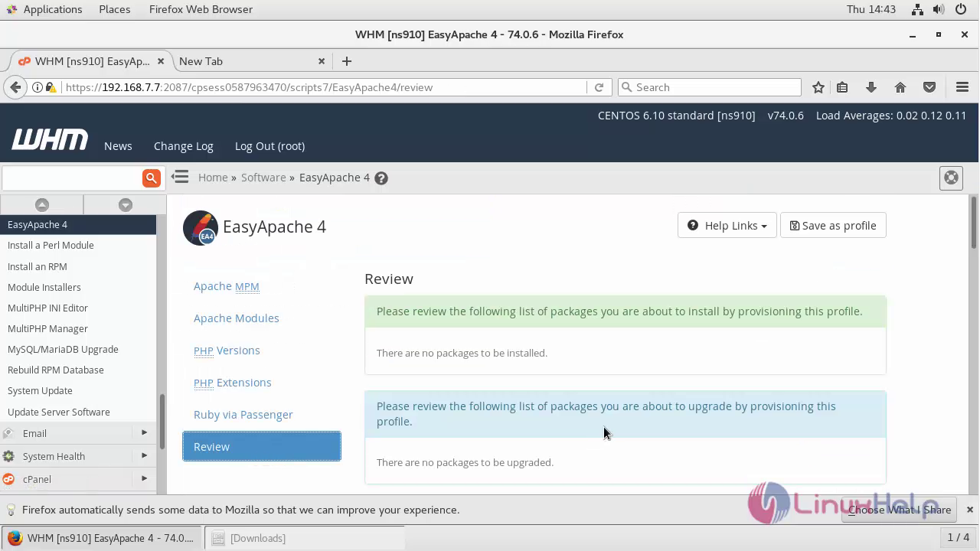This screenshot has width=980, height=551.
Task: Click the lifebuoy support icon at top right
Action: click(951, 178)
